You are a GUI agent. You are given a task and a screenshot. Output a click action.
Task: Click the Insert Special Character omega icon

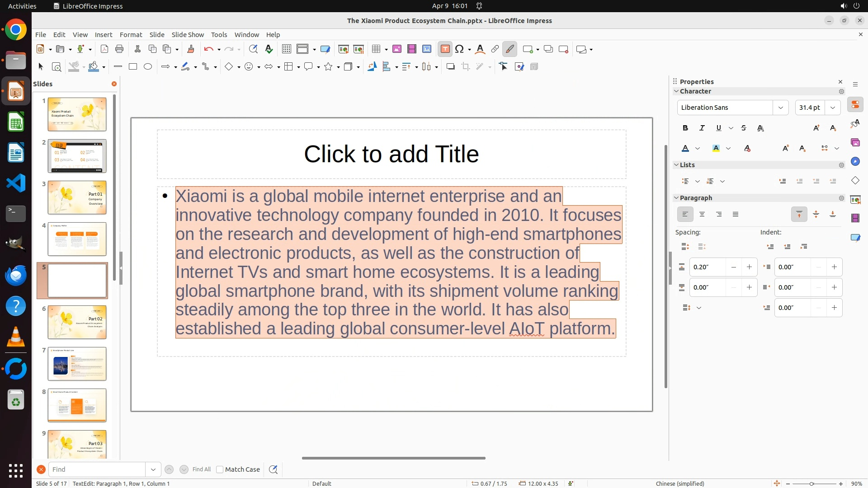(460, 49)
